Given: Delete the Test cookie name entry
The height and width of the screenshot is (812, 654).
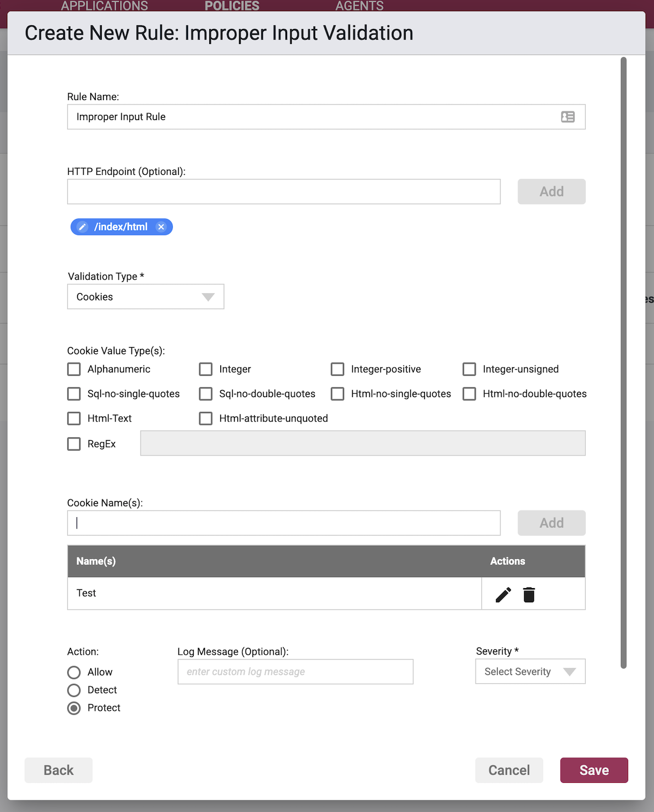Looking at the screenshot, I should (x=529, y=594).
